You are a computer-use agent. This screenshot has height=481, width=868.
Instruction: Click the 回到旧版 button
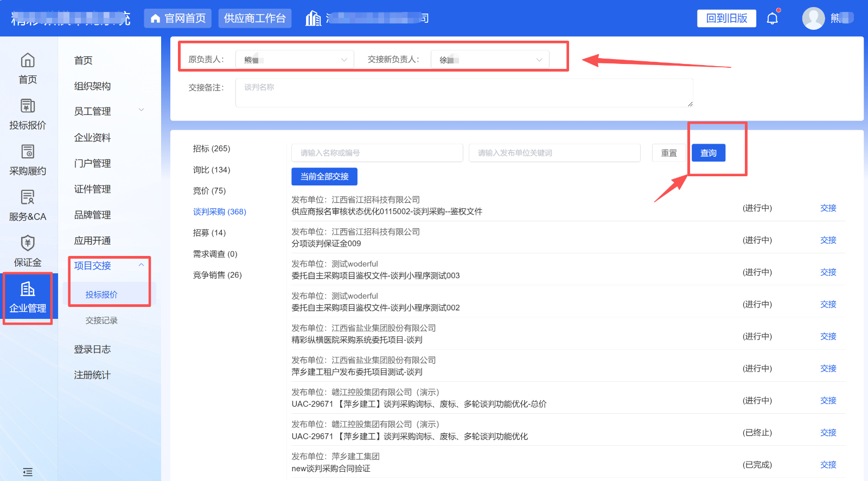pos(726,18)
